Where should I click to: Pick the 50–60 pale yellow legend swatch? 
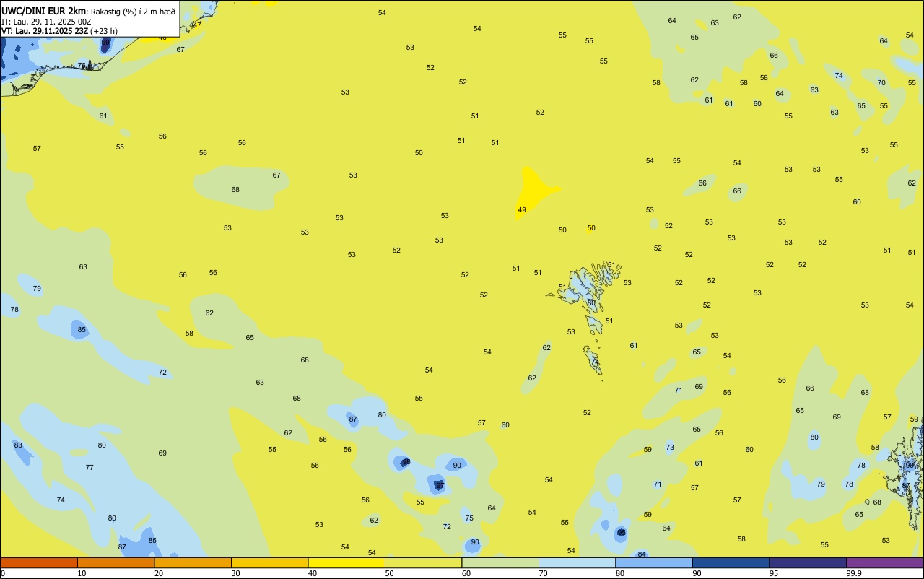423,562
